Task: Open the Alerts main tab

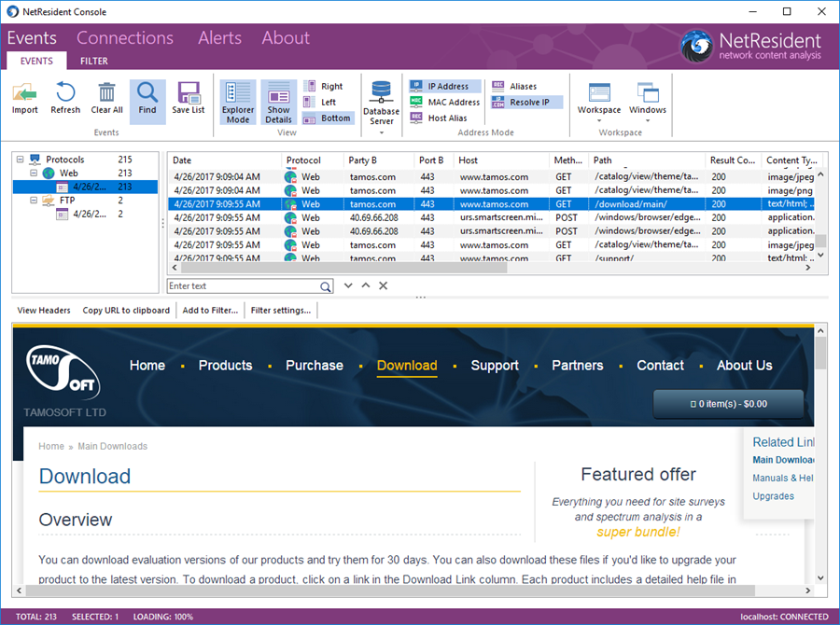Action: (x=219, y=38)
